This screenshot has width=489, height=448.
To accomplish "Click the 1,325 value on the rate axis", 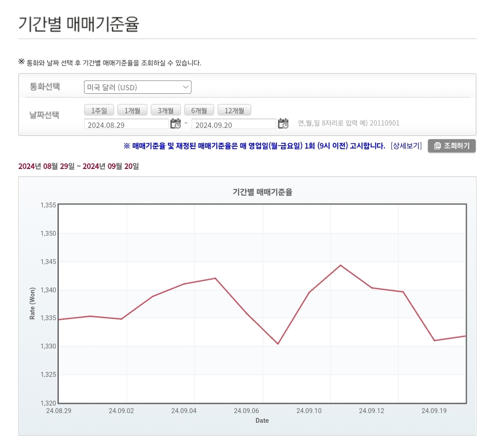I will [x=48, y=375].
